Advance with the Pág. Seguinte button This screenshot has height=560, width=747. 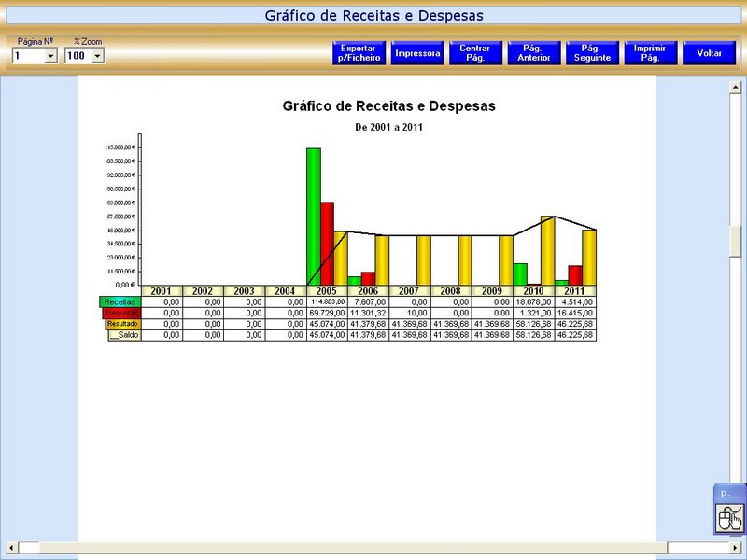(x=590, y=53)
